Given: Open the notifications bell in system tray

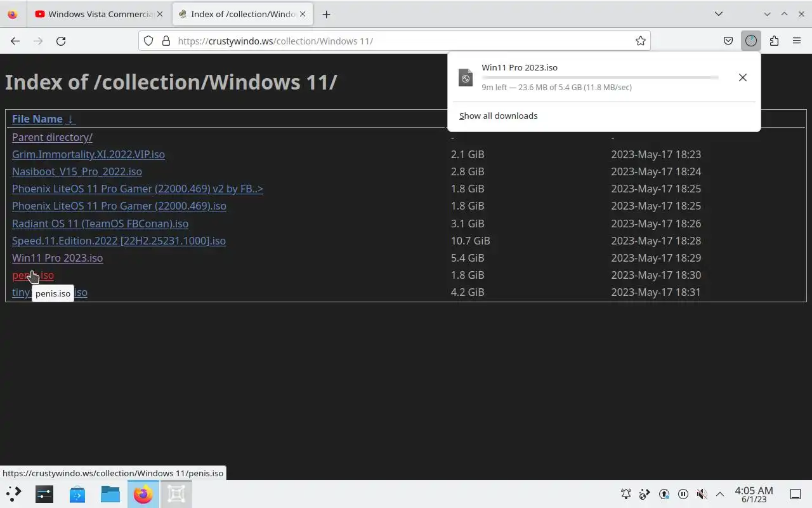Looking at the screenshot, I should [626, 494].
